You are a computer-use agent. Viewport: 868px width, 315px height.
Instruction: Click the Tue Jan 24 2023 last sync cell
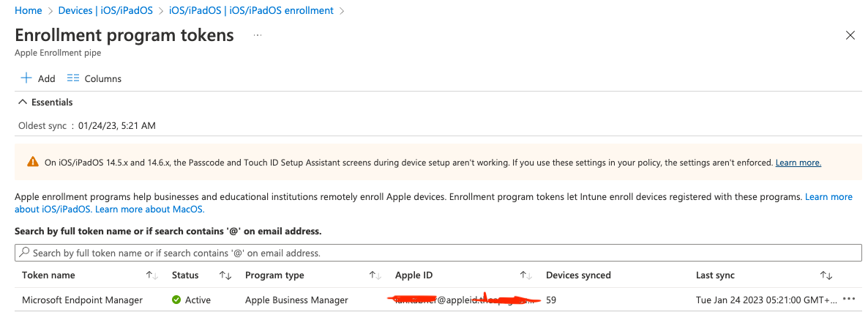pos(766,300)
